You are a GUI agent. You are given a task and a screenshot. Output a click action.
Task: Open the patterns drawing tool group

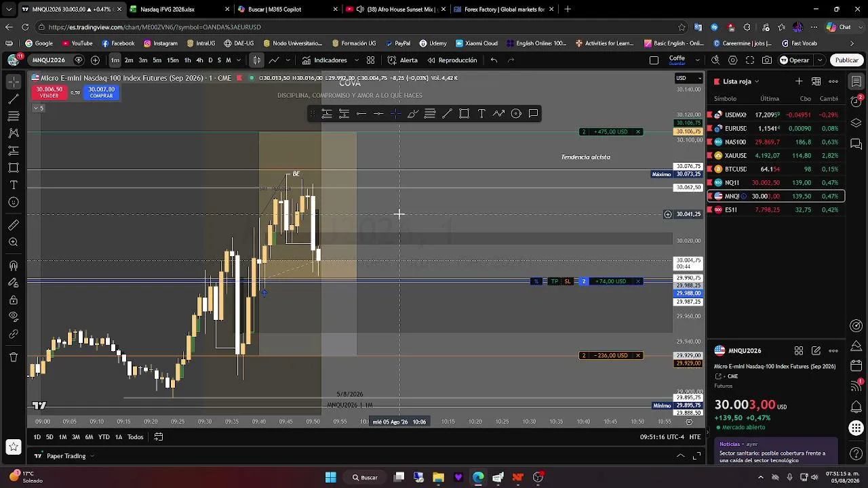click(14, 133)
